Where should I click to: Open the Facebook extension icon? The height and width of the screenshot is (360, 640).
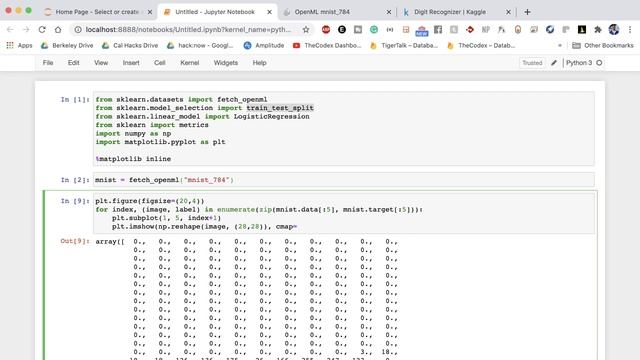(438, 29)
